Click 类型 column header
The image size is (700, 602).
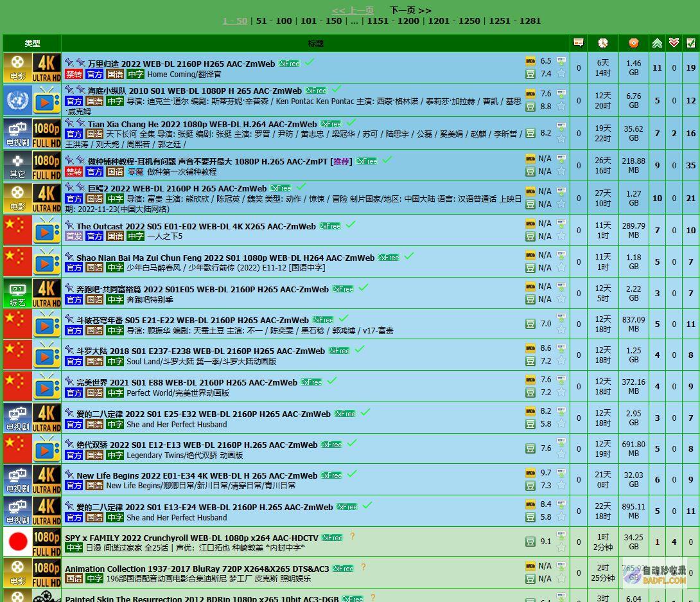click(32, 43)
